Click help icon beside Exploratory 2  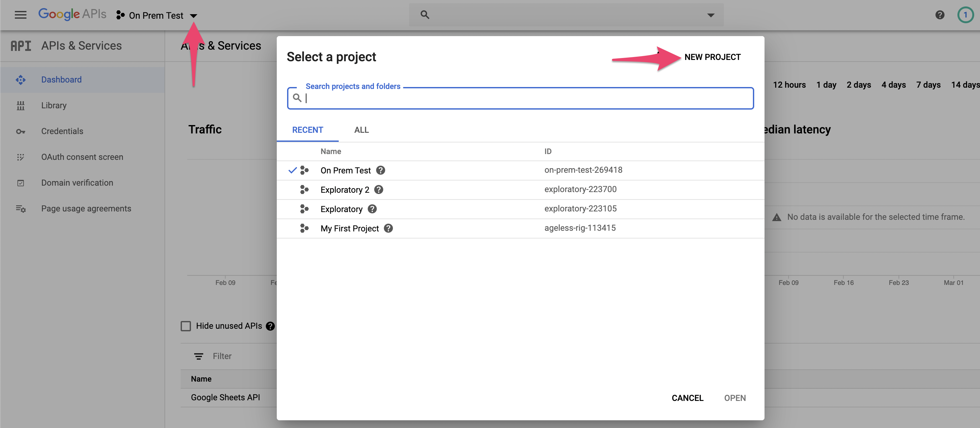(378, 189)
